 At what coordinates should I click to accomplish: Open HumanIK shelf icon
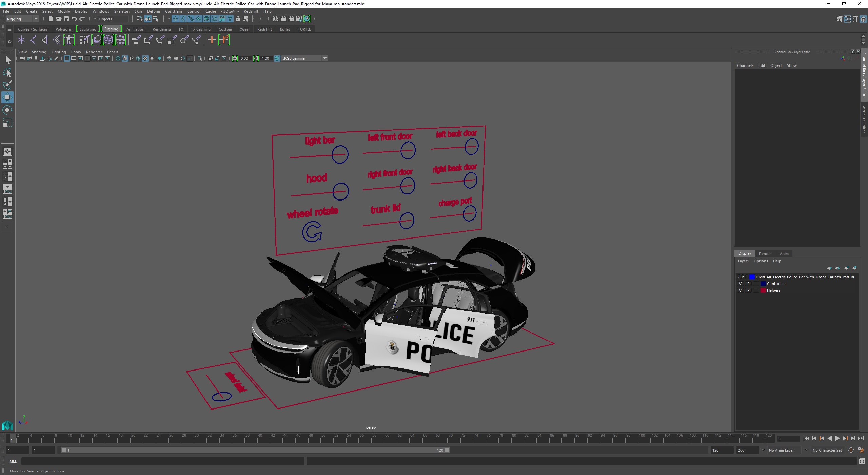[69, 40]
